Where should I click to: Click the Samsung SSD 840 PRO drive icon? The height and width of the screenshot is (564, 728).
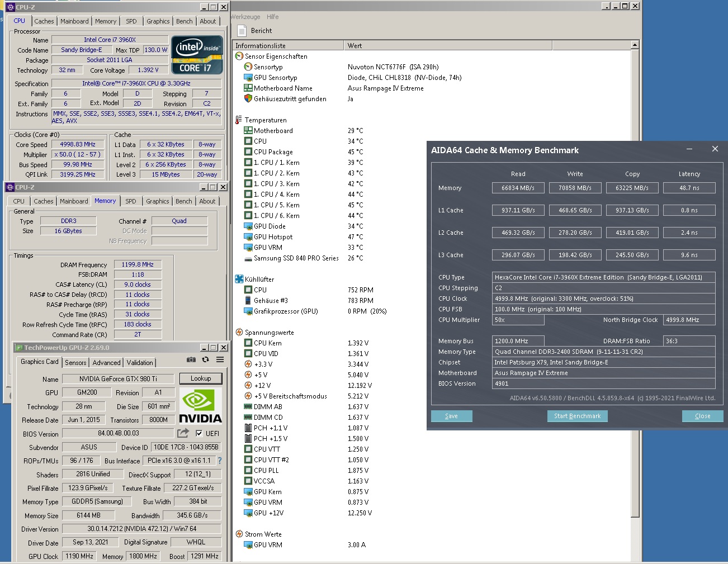point(248,258)
